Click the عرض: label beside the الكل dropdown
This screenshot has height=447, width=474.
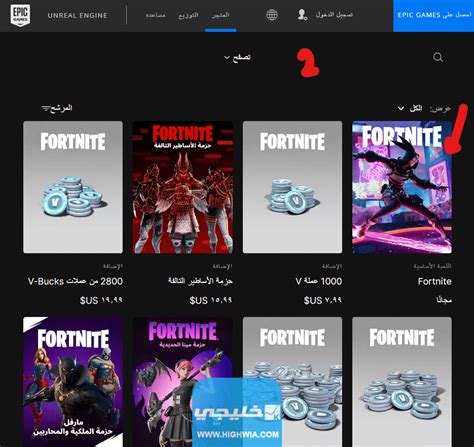440,109
